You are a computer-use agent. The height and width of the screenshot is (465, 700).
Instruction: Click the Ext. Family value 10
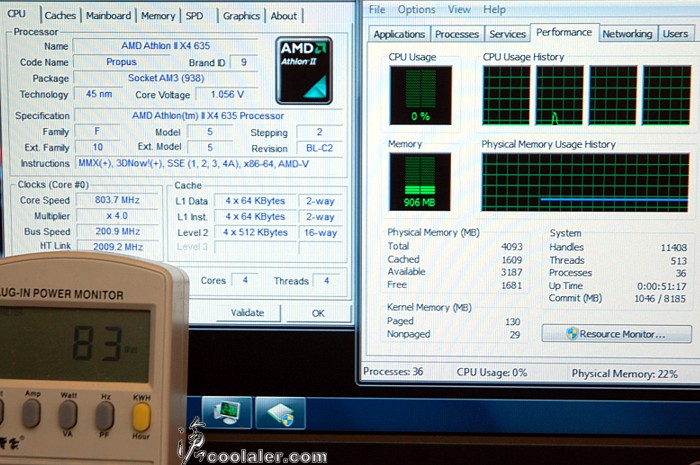97,147
